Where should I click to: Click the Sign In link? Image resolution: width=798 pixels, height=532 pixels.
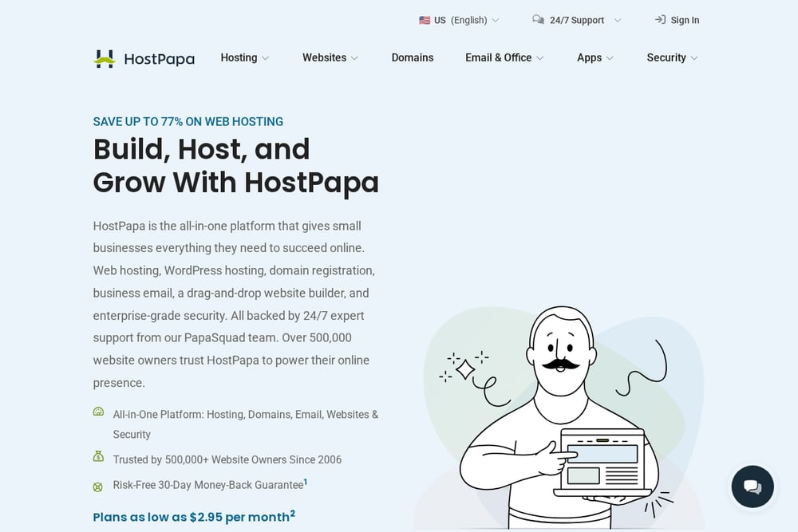(x=685, y=21)
